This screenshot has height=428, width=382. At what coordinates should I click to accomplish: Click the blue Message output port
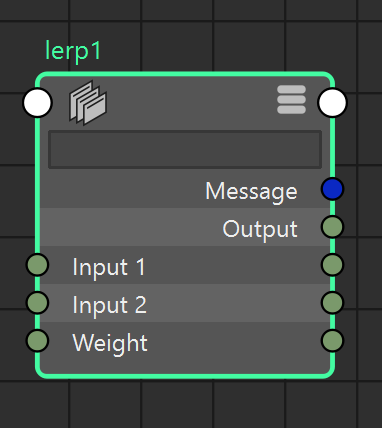coord(332,189)
